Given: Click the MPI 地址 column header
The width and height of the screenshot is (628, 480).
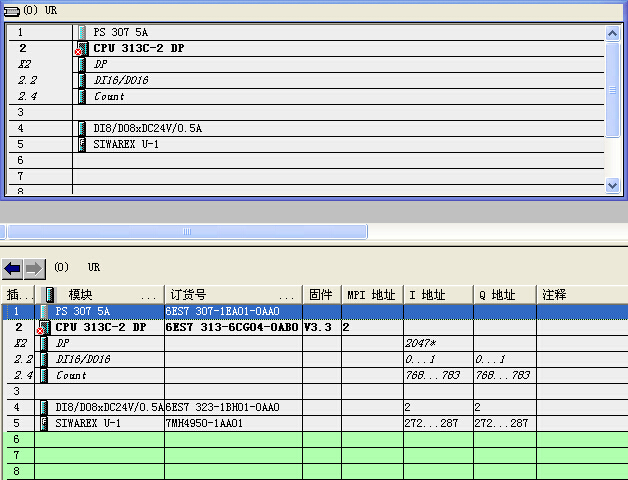Looking at the screenshot, I should coord(372,295).
